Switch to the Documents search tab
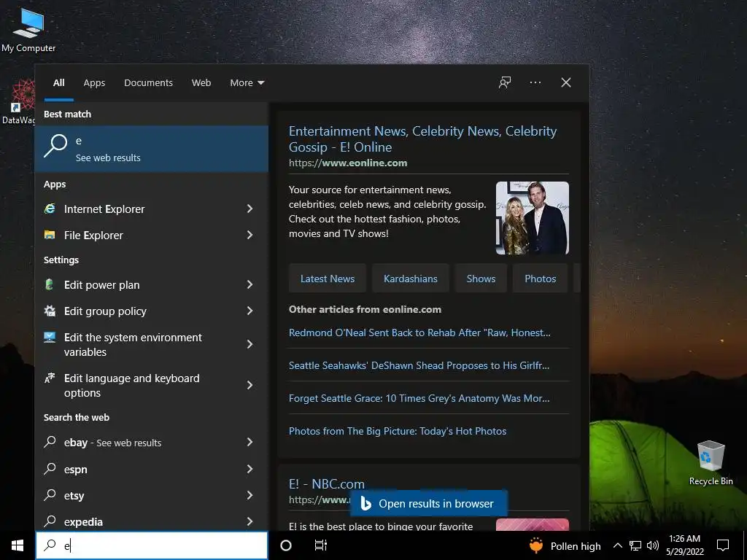The height and width of the screenshot is (560, 747). 148,83
